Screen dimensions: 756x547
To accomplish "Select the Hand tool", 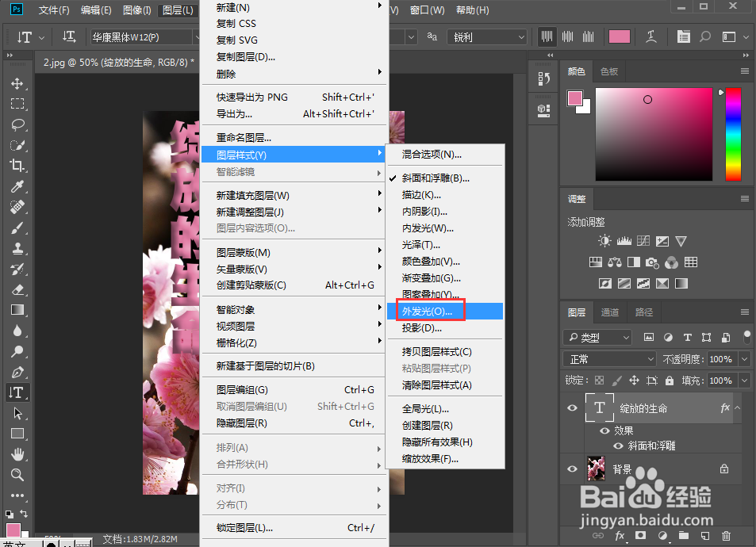I will (x=17, y=454).
